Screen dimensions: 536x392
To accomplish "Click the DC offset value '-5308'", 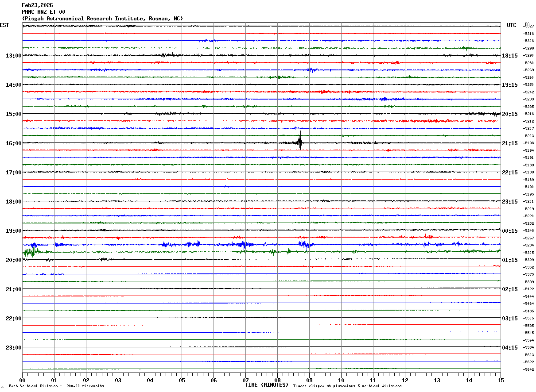I will (528, 41).
